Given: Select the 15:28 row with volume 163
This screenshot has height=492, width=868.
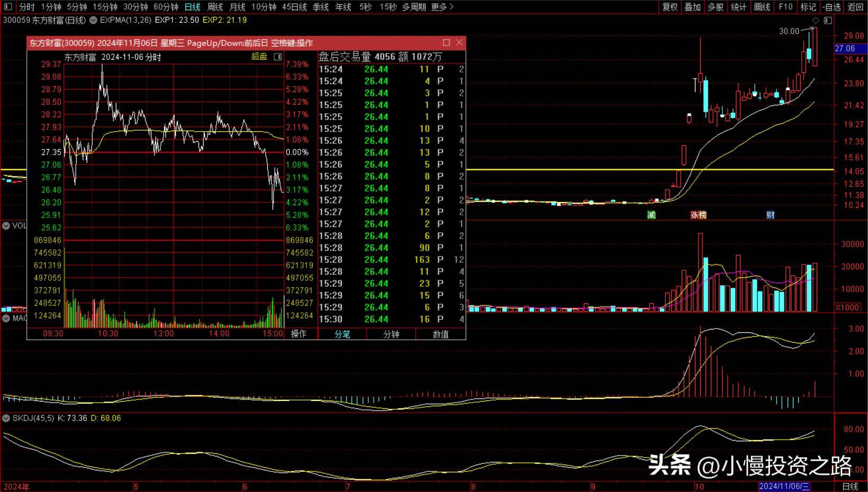Looking at the screenshot, I should (392, 260).
